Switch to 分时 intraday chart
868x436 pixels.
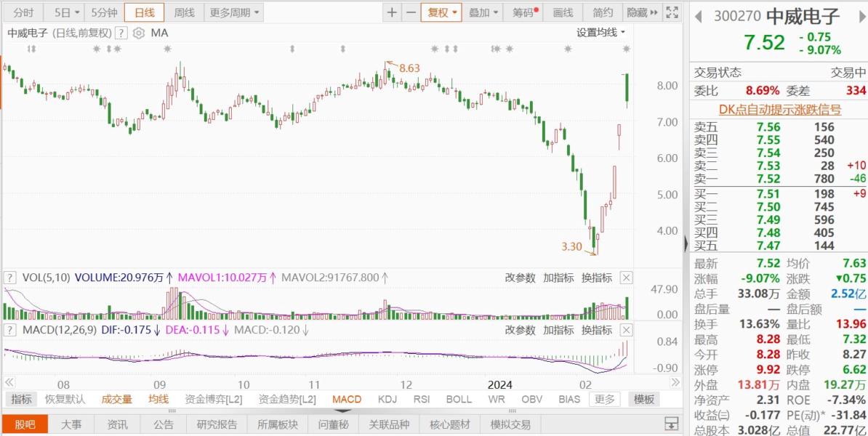click(x=23, y=13)
